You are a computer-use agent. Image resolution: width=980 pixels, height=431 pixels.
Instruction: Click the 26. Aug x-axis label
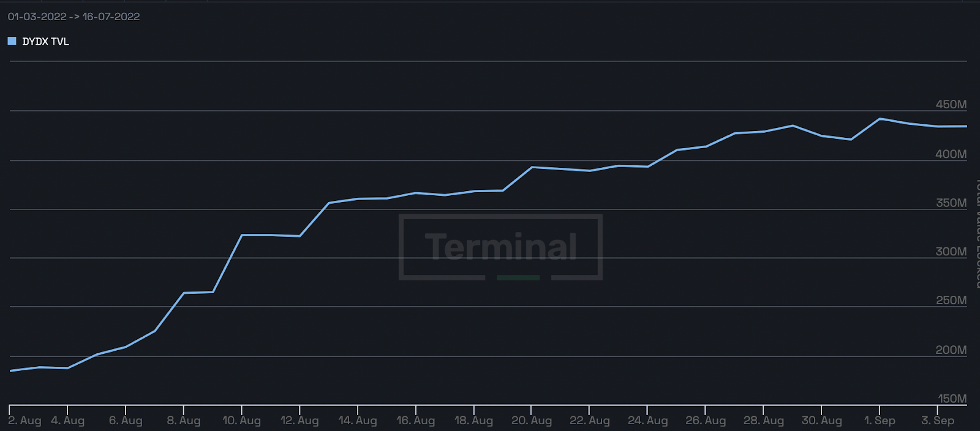click(x=706, y=421)
